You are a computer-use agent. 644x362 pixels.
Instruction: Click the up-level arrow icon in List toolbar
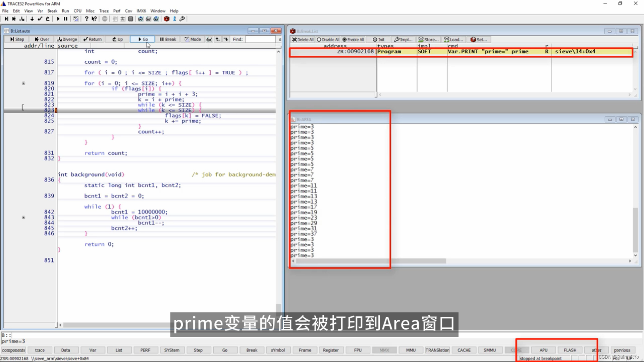click(x=218, y=39)
